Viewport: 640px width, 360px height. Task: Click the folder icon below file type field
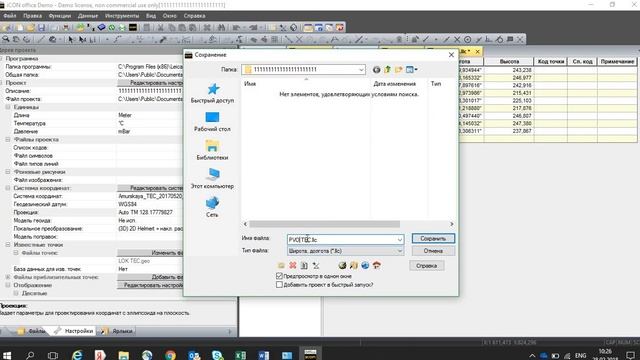281,266
